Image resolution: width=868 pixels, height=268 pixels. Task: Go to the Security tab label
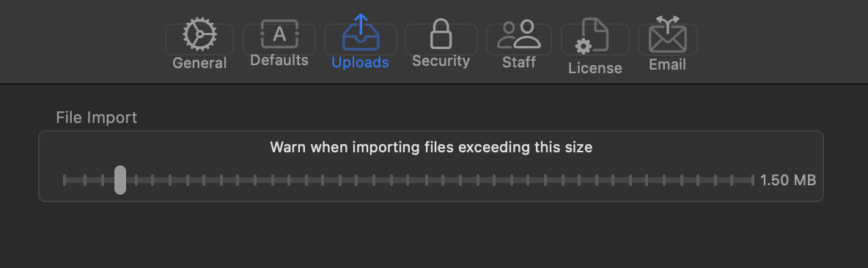pyautogui.click(x=441, y=61)
